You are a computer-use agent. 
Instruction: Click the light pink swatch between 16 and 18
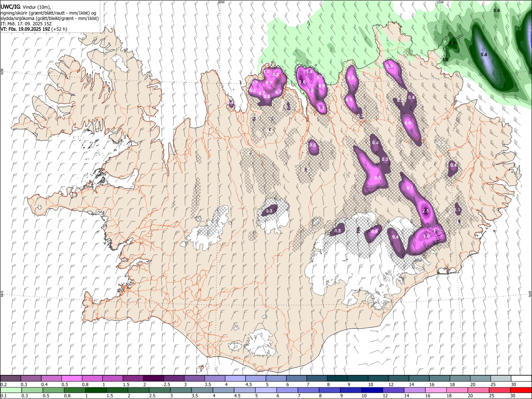[436, 390]
